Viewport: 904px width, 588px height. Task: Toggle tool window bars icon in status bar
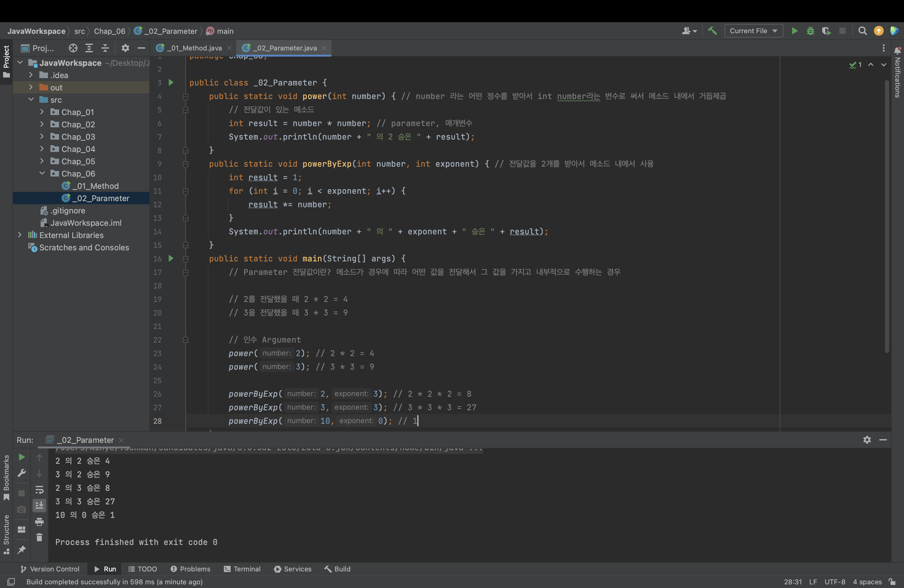coord(11,582)
